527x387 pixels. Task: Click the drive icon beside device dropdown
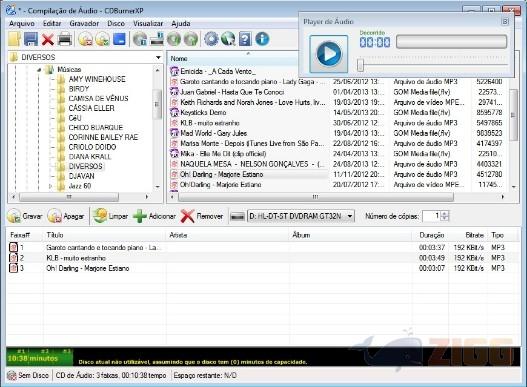(x=238, y=217)
